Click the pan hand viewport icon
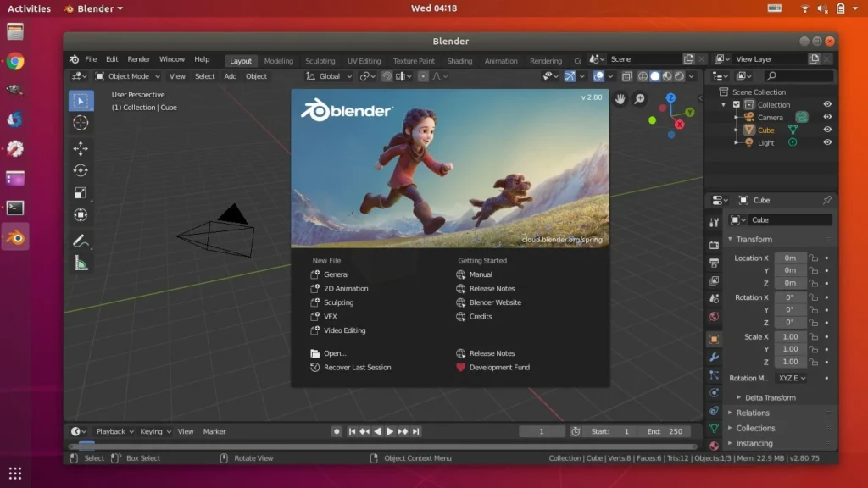Viewport: 868px width, 488px height. 620,99
